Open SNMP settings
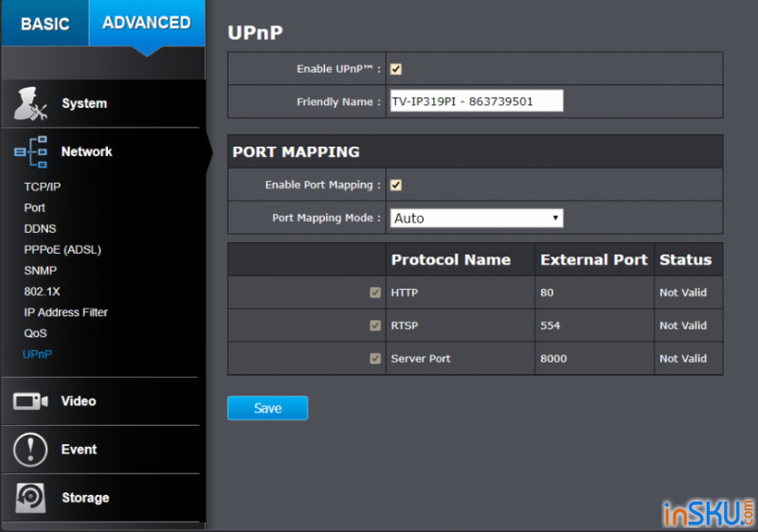 (x=40, y=271)
